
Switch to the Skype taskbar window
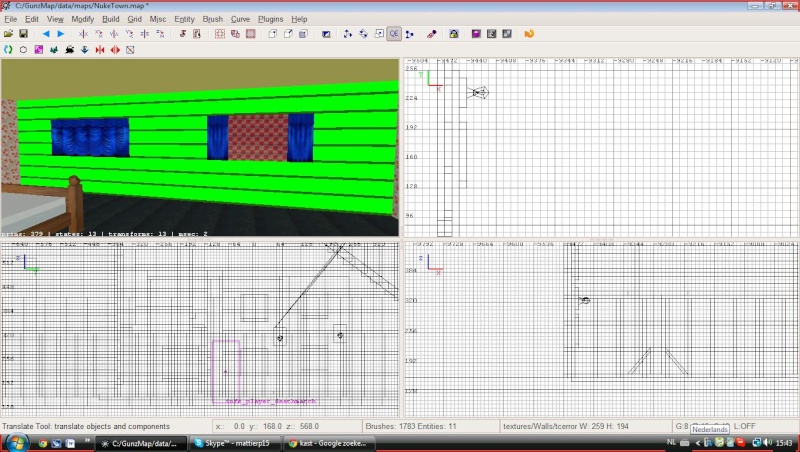coord(233,443)
